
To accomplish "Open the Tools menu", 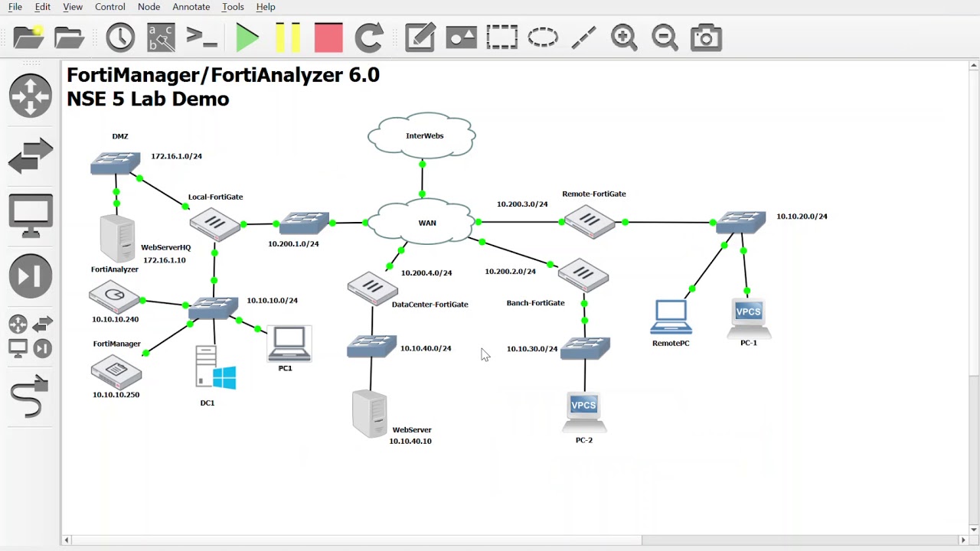I will 233,7.
